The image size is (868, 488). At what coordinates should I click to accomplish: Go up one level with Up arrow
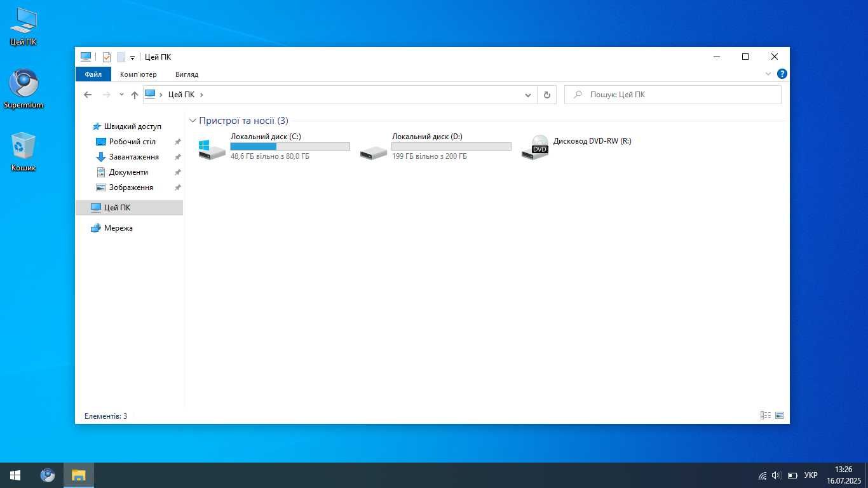[x=134, y=95]
